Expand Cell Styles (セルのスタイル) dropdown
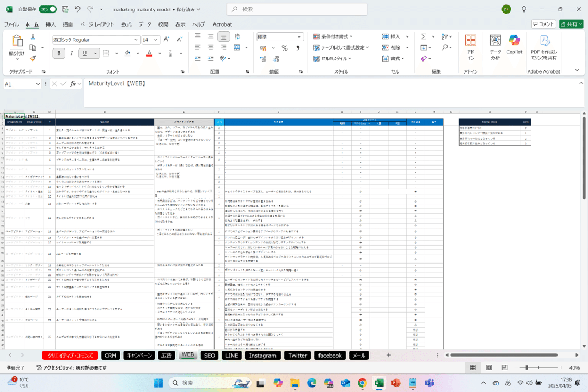The height and width of the screenshot is (392, 588). 332,58
